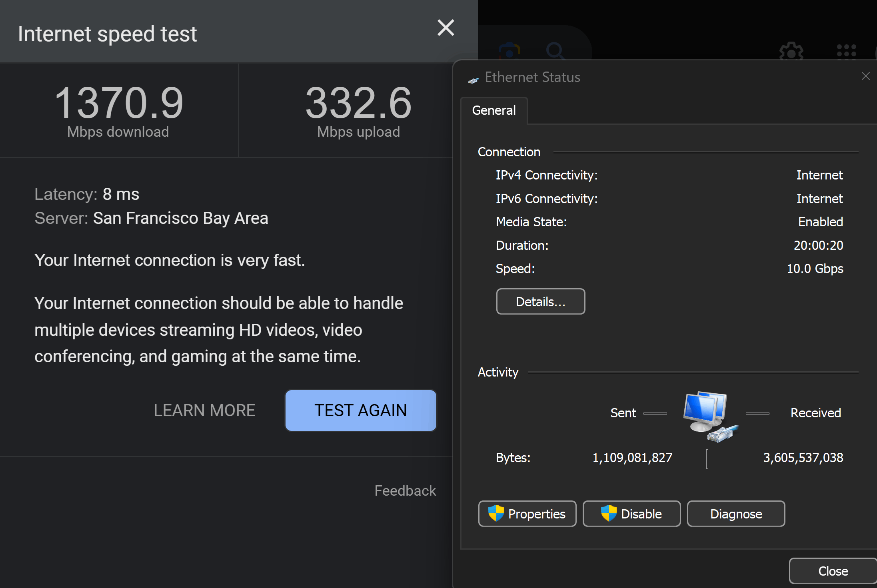877x588 pixels.
Task: Open the Feedback link
Action: pyautogui.click(x=405, y=490)
